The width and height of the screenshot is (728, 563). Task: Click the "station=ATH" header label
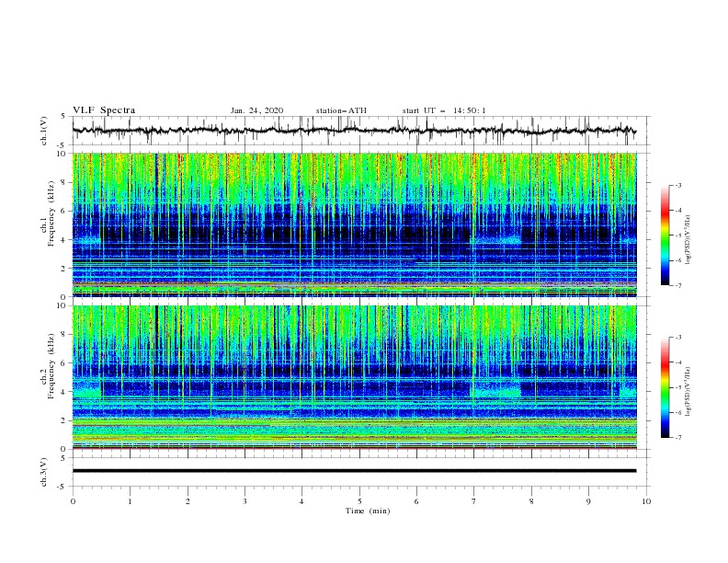click(x=341, y=110)
